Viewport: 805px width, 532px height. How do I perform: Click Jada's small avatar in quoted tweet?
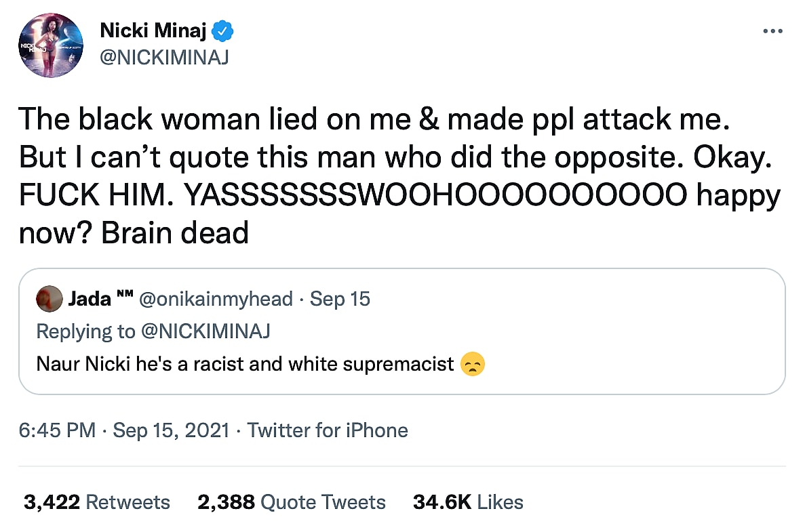tap(49, 299)
